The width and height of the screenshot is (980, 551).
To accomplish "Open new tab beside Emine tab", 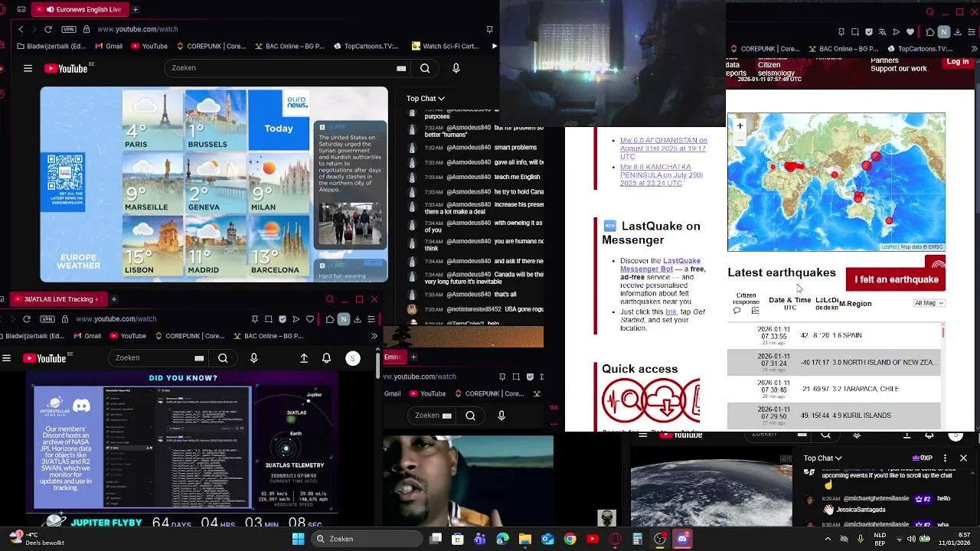I will 413,357.
